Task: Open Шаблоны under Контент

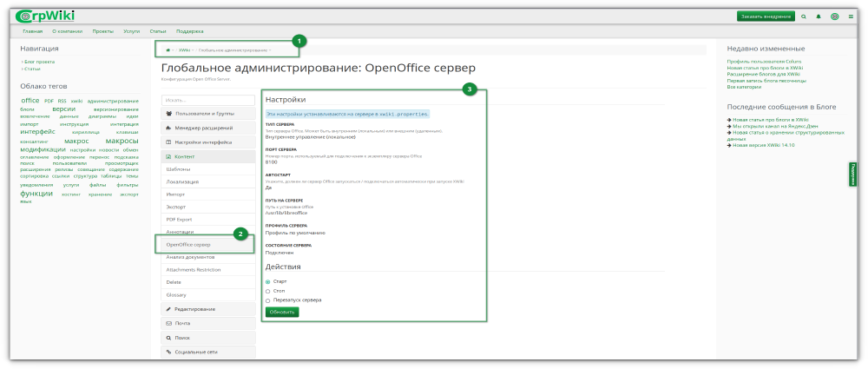Action: pos(208,169)
